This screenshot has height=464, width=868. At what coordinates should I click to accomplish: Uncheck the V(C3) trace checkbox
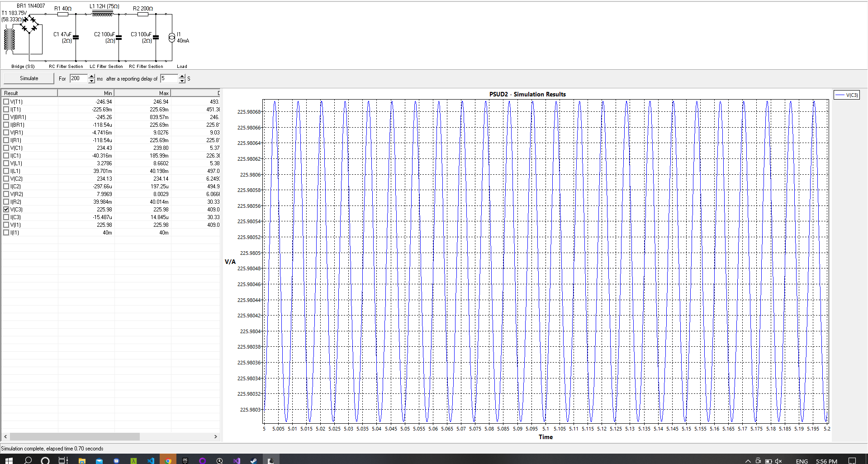pyautogui.click(x=6, y=210)
